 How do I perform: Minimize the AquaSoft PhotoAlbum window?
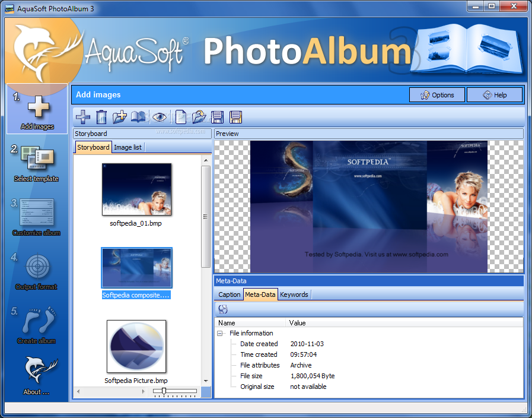[x=476, y=7]
